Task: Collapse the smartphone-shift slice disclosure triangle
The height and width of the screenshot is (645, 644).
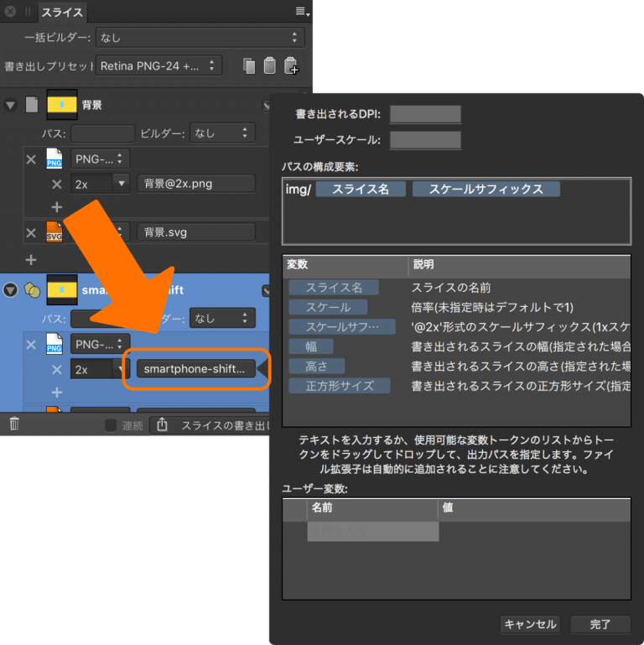Action: coord(10,290)
